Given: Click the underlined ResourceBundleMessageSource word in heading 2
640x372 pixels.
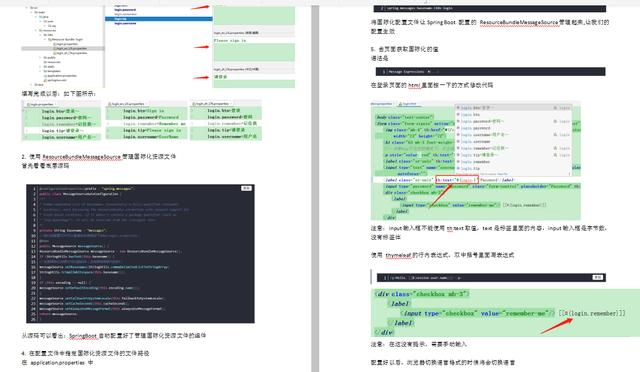Looking at the screenshot, I should point(82,157).
